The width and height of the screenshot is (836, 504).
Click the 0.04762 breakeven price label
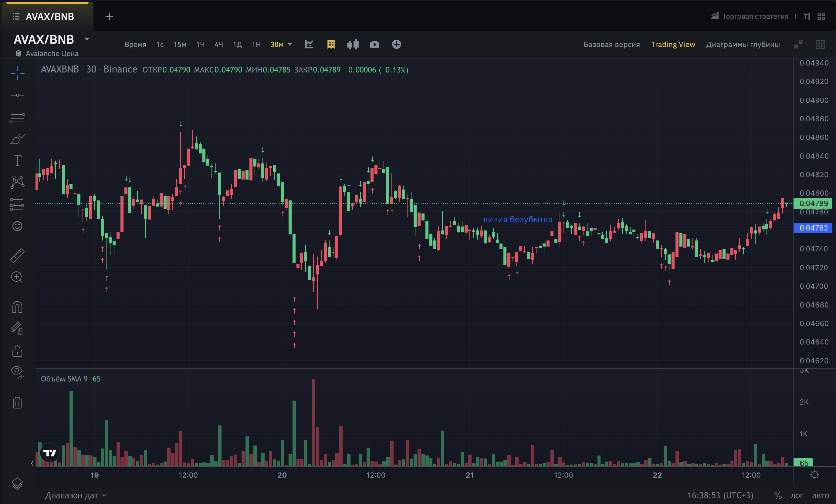point(813,228)
